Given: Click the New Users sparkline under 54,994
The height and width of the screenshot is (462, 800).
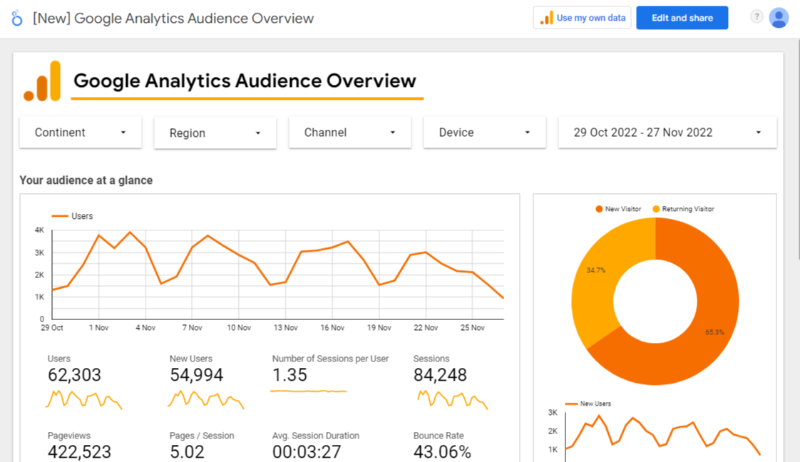Looking at the screenshot, I should point(206,399).
